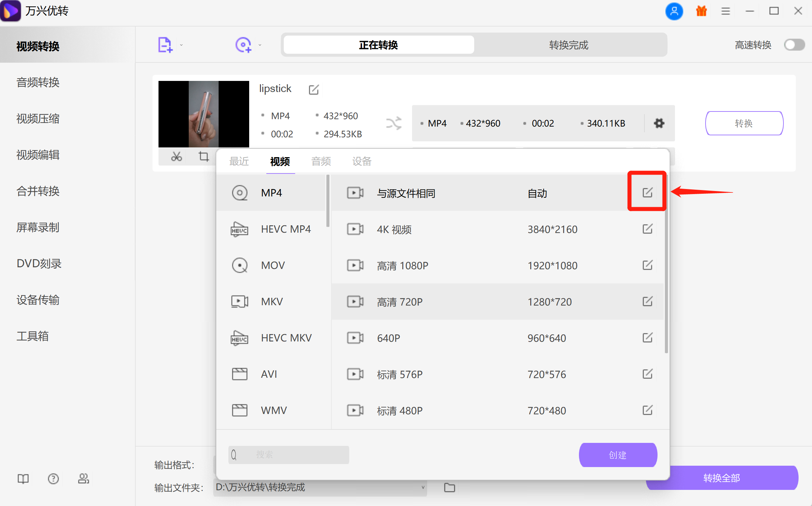Browse output folder icon
The height and width of the screenshot is (506, 812).
(449, 487)
